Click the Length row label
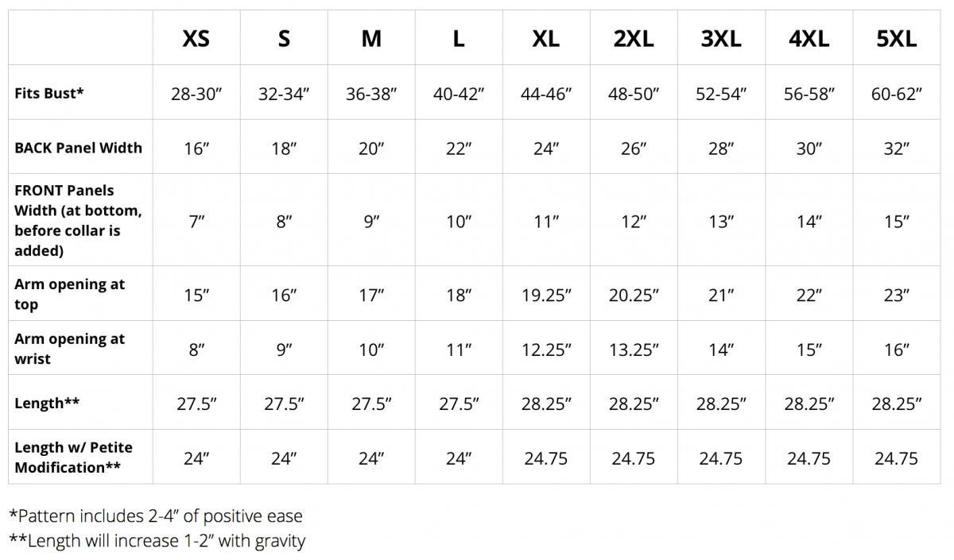This screenshot has width=954, height=560. [47, 403]
